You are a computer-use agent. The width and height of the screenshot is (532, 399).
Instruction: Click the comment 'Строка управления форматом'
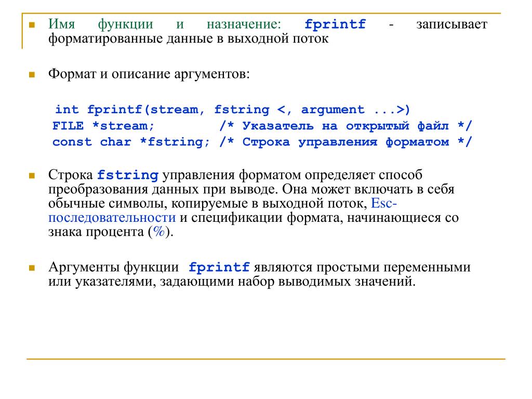345,142
